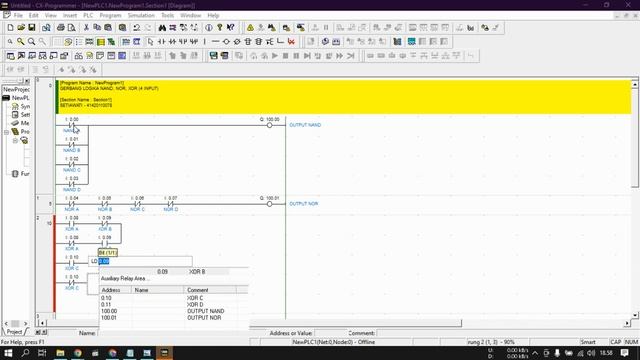This screenshot has height=360, width=640.
Task: Copy selection with the Copy icon
Action: point(97,28)
